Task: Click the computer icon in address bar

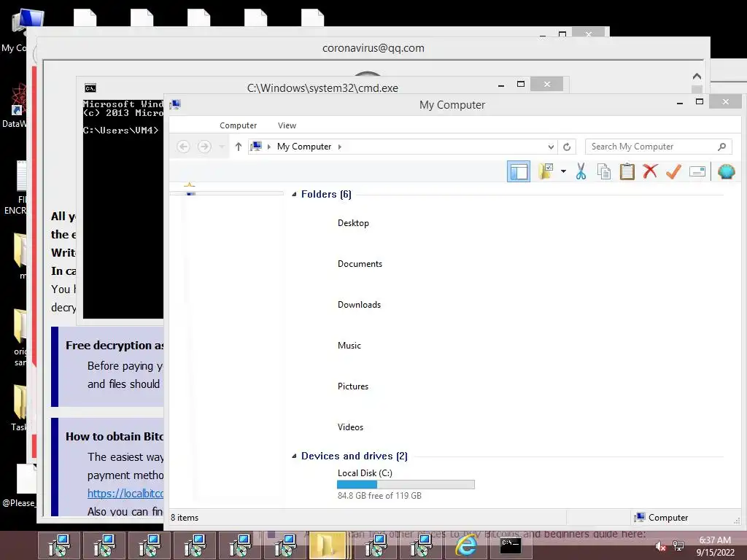Action: [x=256, y=146]
